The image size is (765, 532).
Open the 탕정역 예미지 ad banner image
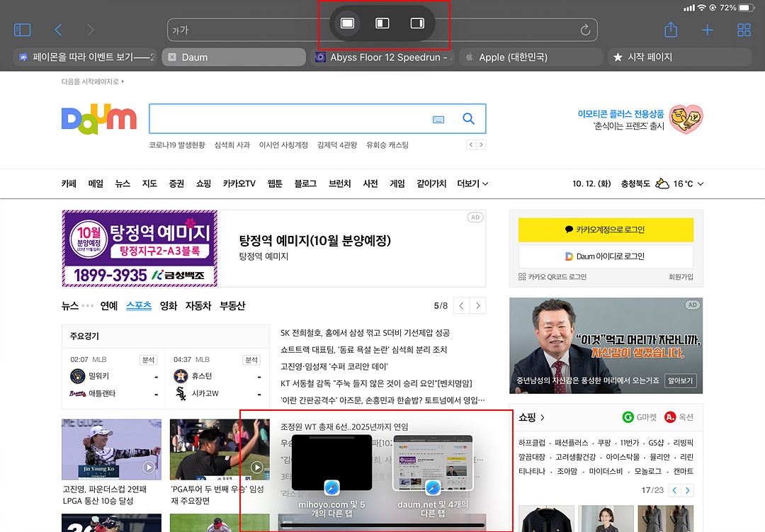click(140, 249)
